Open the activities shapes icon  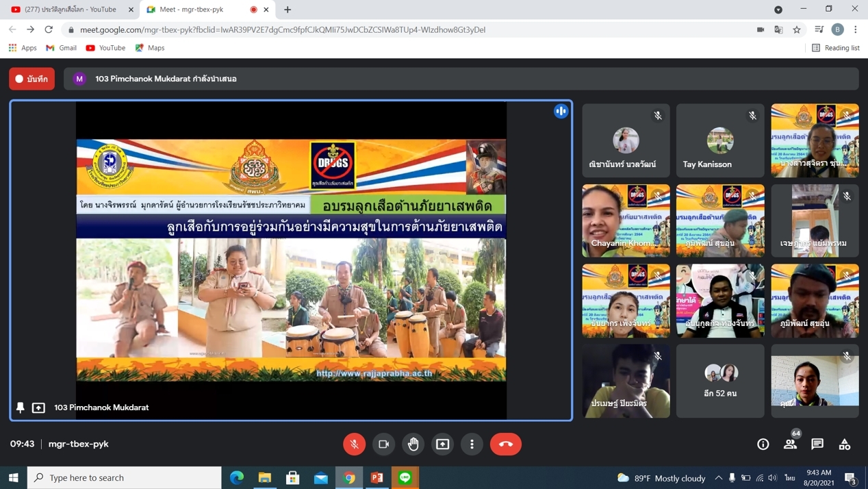tap(845, 444)
